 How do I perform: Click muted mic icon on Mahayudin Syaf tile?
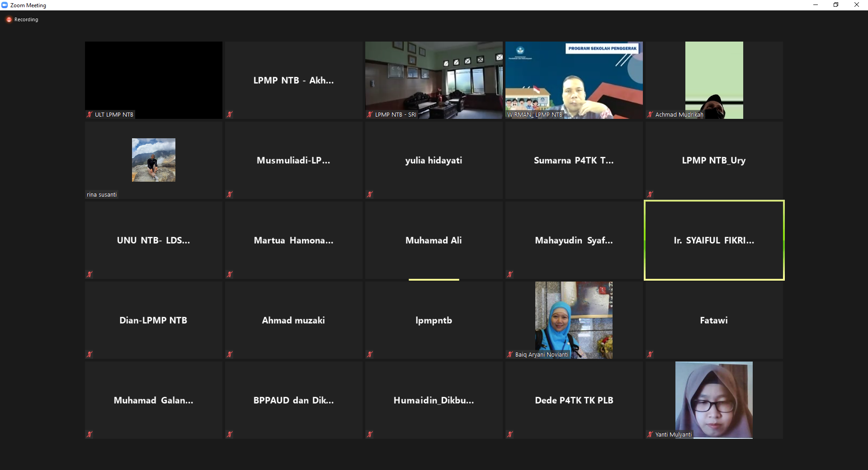pyautogui.click(x=510, y=274)
